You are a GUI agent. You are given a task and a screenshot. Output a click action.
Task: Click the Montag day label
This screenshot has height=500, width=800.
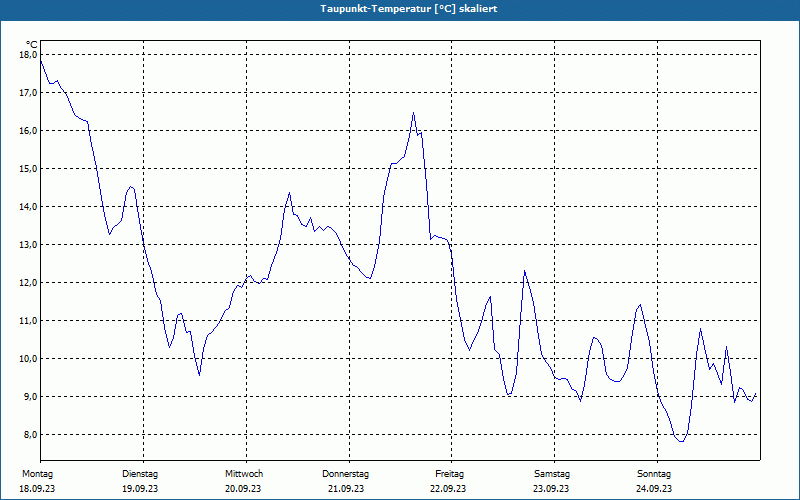click(37, 474)
